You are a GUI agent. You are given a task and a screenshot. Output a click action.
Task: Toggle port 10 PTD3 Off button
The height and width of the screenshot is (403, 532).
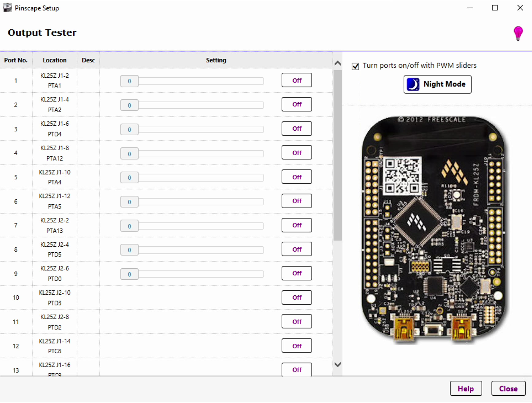point(296,297)
